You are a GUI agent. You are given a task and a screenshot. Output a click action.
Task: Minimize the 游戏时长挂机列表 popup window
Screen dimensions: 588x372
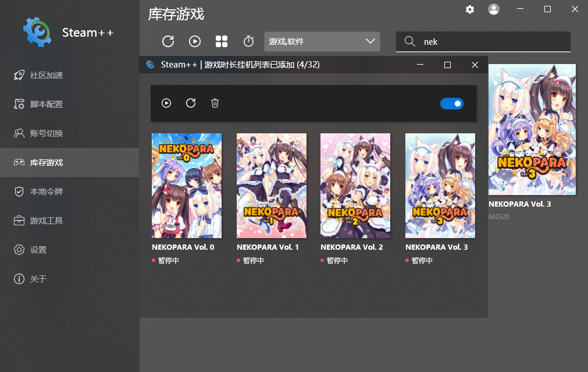tap(420, 65)
